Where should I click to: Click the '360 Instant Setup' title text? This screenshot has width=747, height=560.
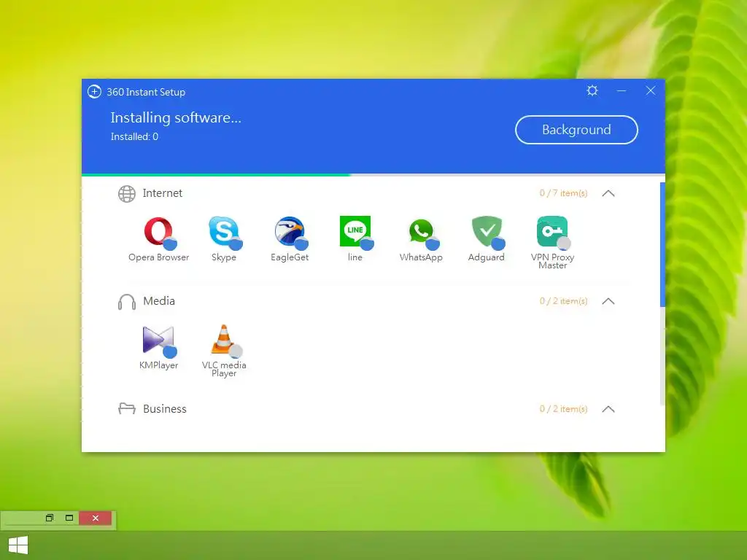(146, 92)
